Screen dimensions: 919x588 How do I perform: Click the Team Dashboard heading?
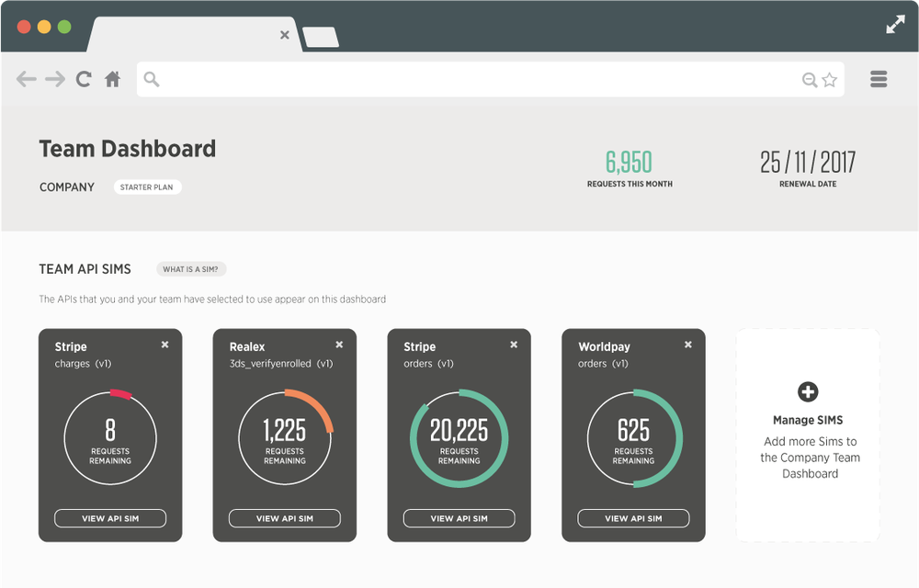pos(127,149)
